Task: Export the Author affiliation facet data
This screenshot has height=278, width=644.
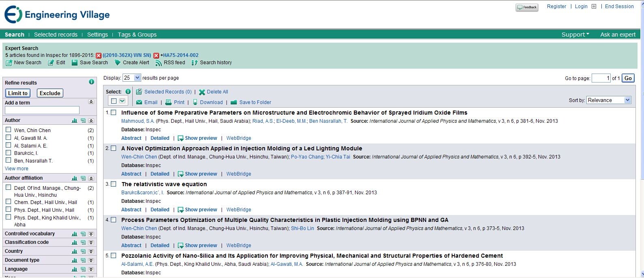Action: (x=83, y=178)
